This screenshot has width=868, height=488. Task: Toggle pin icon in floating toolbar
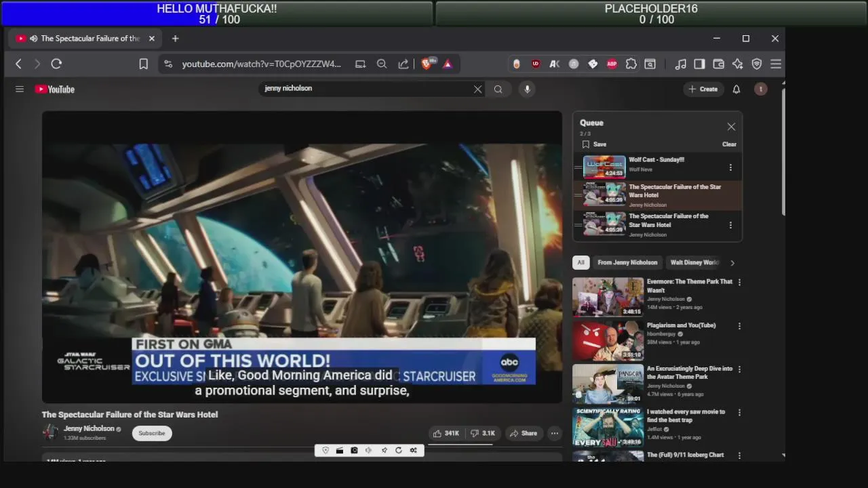(x=384, y=450)
